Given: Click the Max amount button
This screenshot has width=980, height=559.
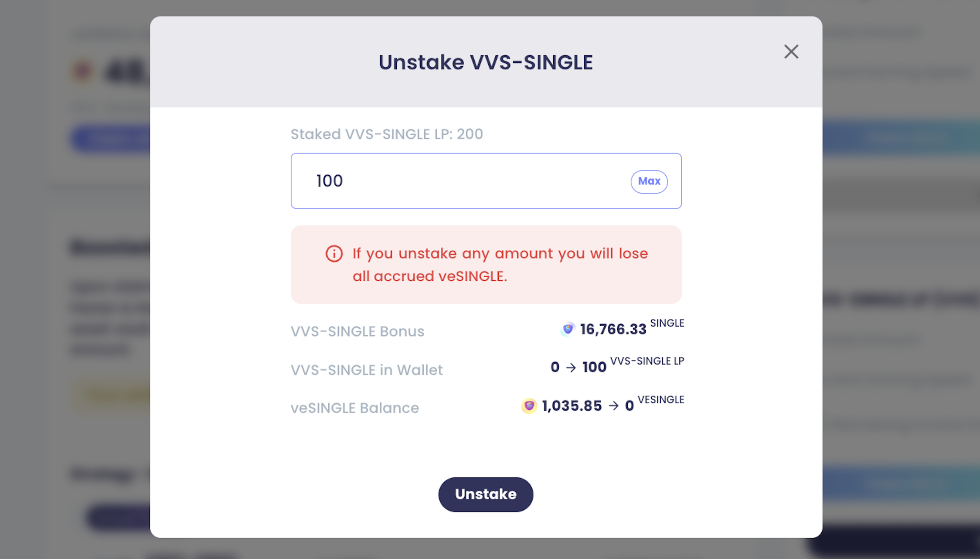Looking at the screenshot, I should pos(649,181).
